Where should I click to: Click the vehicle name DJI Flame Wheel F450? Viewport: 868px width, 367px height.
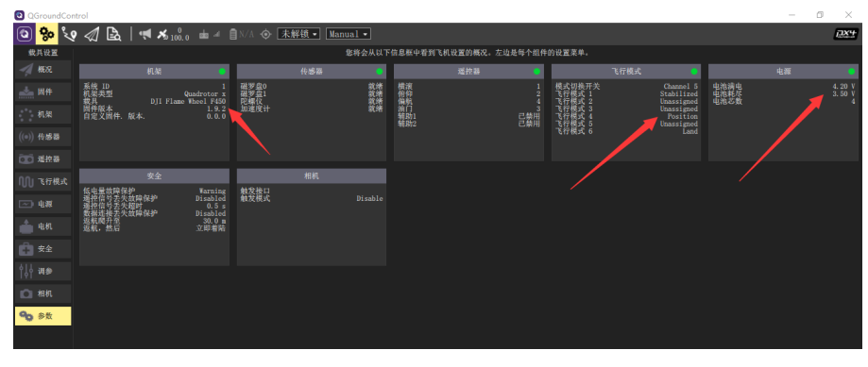[x=188, y=102]
